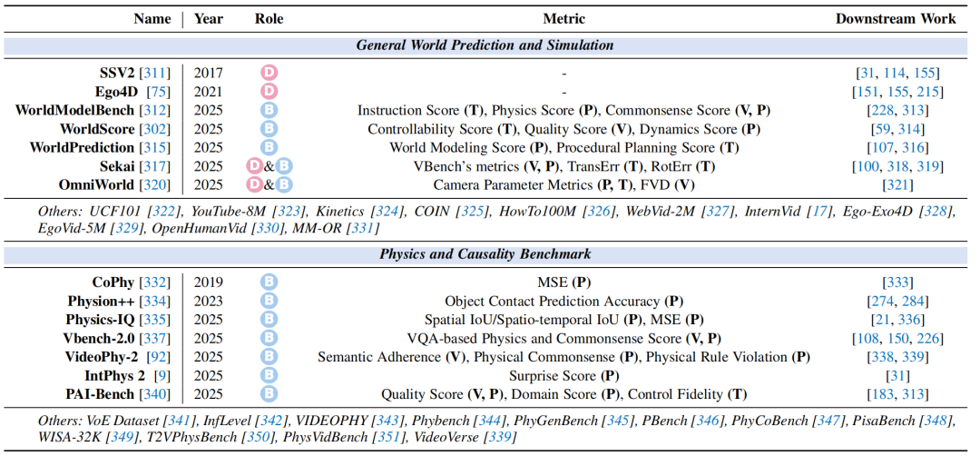Open citation 317 next to Sekai
980x456 pixels.
tap(157, 167)
